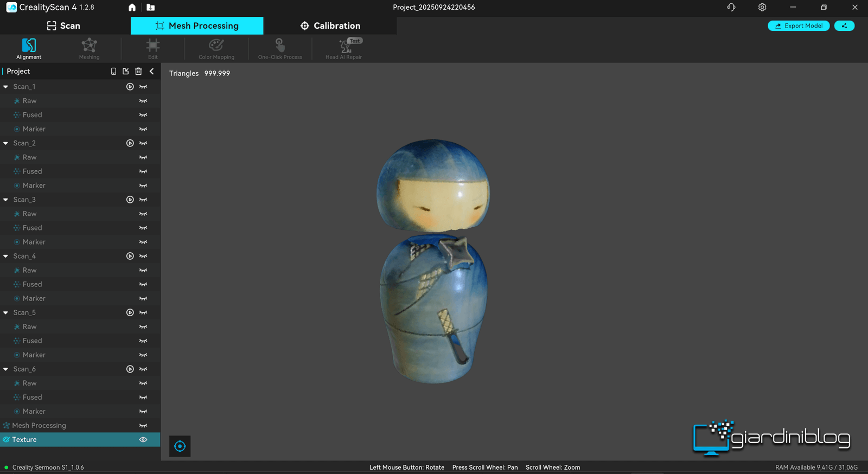Screen dimensions: 868x474
Task: Open the Calibration tab
Action: click(x=330, y=26)
